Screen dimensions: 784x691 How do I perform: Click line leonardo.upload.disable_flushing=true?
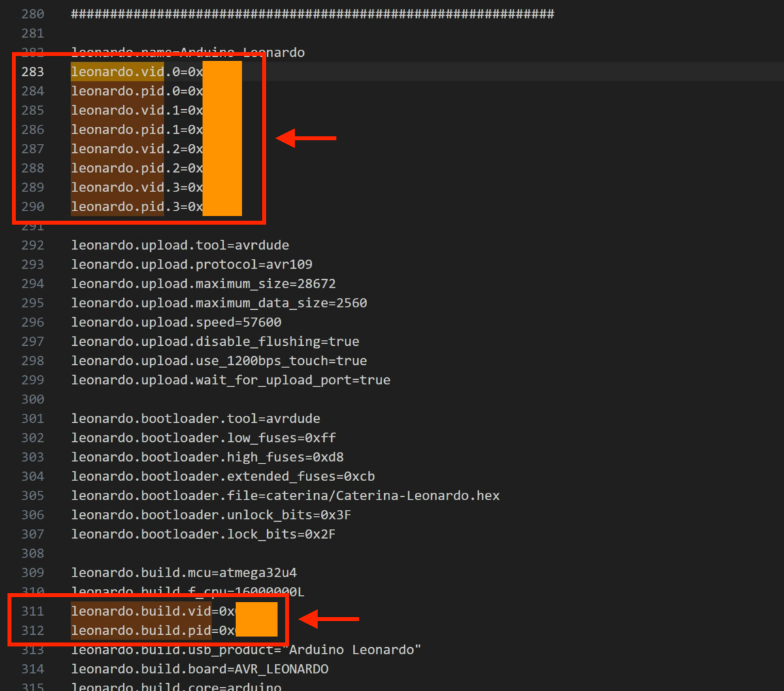pos(216,342)
